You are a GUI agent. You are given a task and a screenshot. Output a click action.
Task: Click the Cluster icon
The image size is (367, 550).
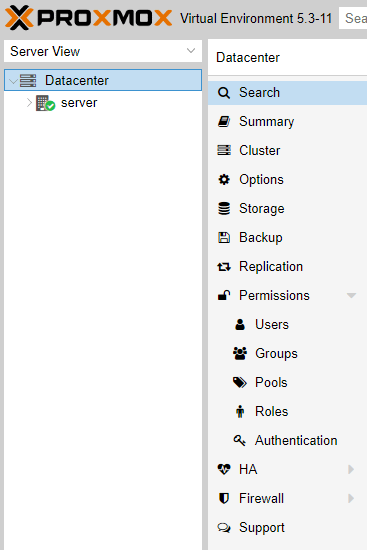(x=224, y=150)
